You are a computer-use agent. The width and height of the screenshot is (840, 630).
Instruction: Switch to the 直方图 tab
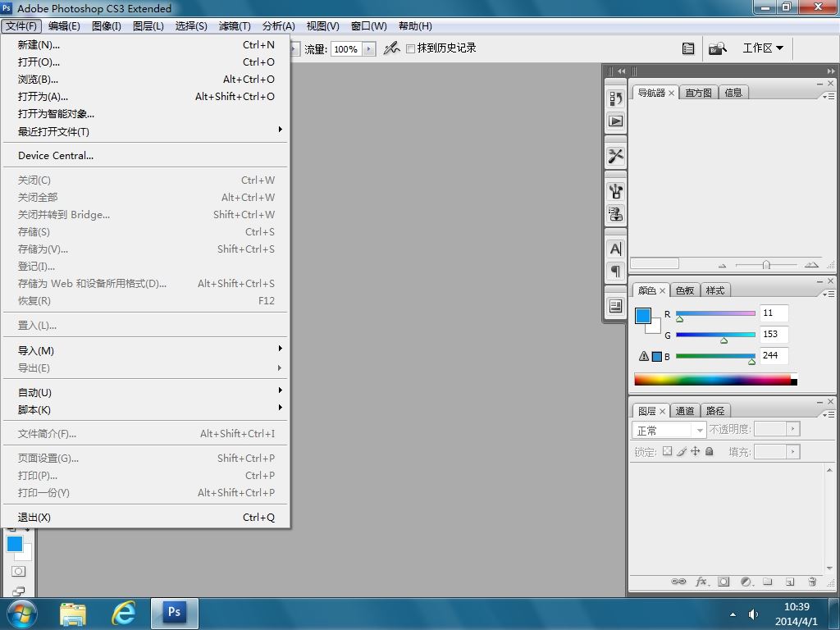[698, 93]
